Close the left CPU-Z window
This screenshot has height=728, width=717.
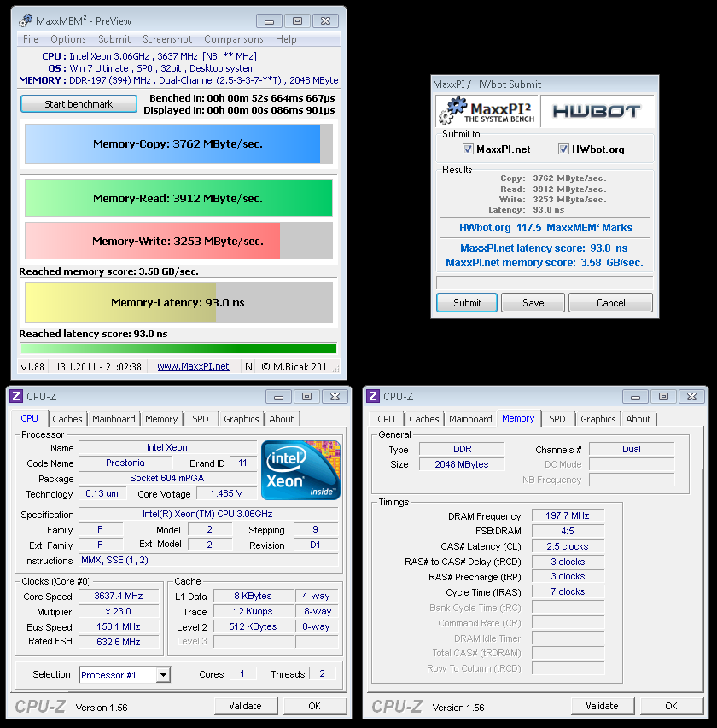click(335, 397)
